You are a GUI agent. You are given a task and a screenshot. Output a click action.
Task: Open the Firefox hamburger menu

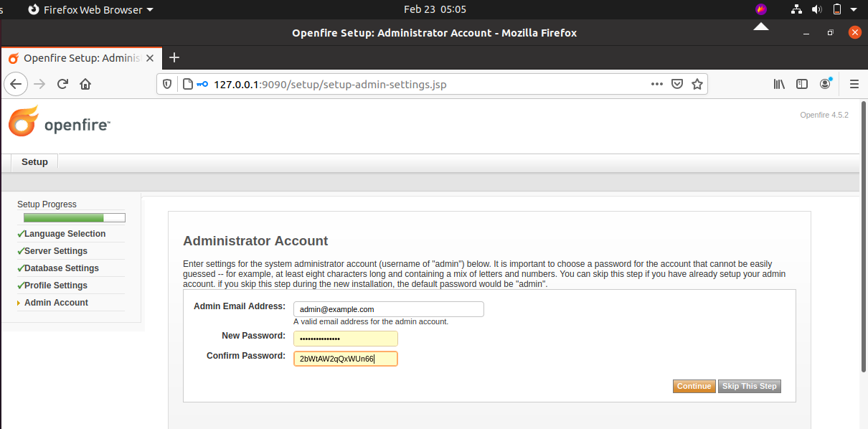pos(854,84)
